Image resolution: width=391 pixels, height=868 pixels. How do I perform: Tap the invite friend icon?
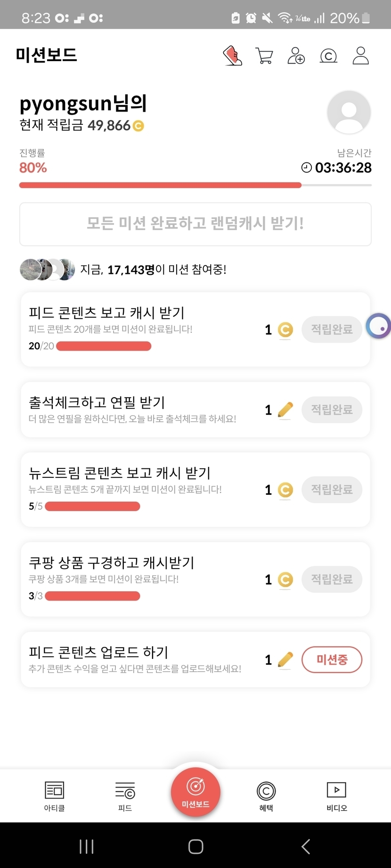tap(296, 56)
